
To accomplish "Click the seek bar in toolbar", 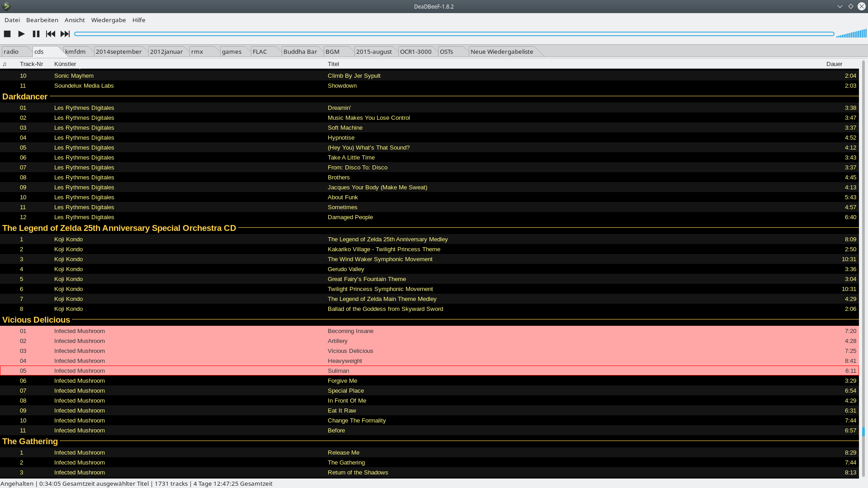I will (x=454, y=34).
